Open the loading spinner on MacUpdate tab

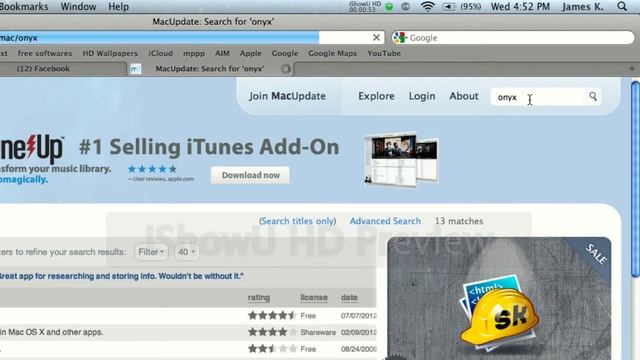coord(286,69)
